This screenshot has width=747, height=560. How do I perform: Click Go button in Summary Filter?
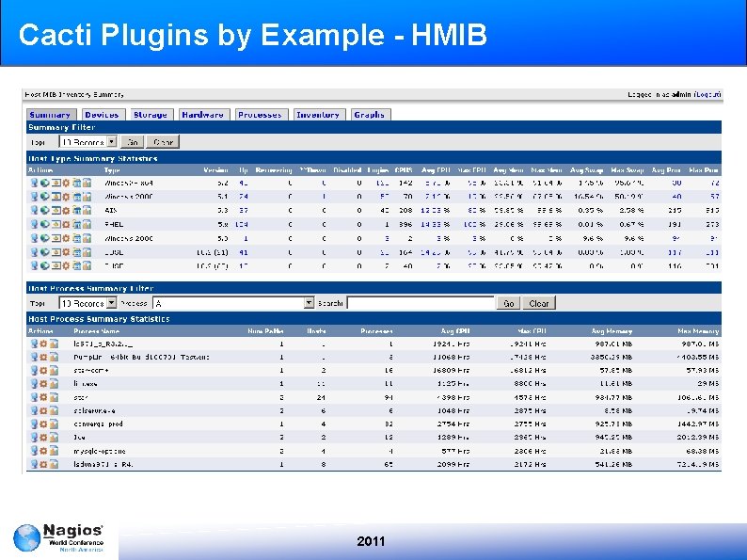(x=133, y=142)
